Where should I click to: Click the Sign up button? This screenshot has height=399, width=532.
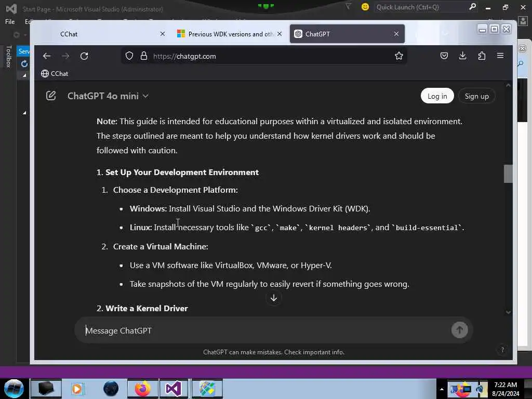tap(477, 96)
